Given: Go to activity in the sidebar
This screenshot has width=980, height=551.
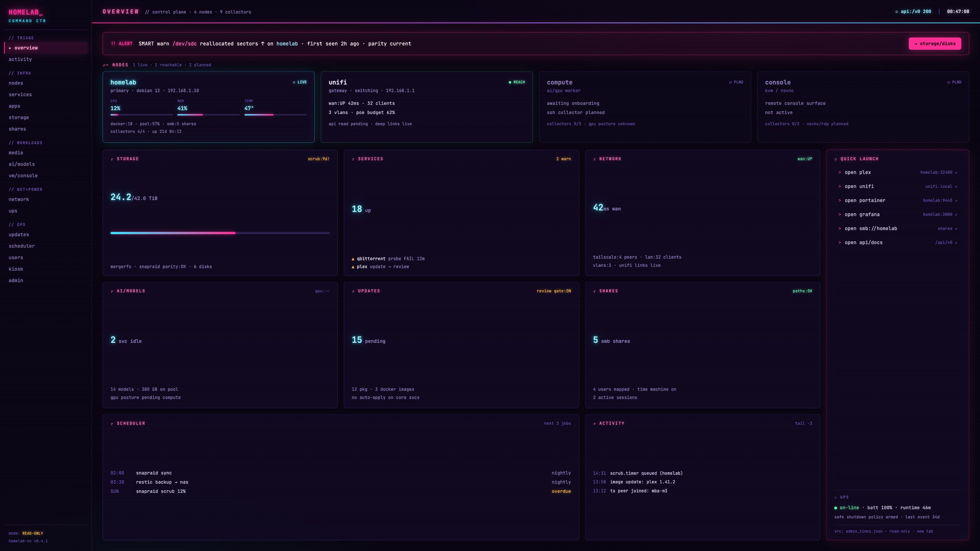Looking at the screenshot, I should [x=46, y=59].
